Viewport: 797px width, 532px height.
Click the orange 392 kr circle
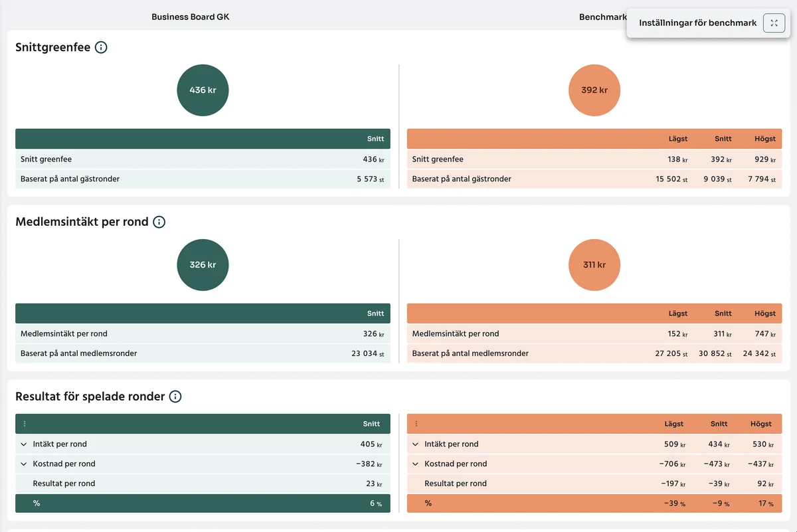(594, 90)
